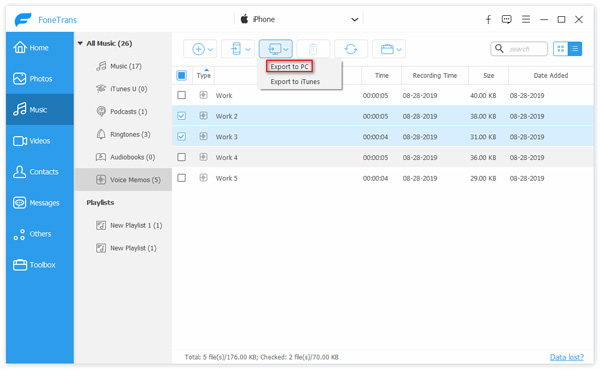Choose Export to PC menu option
This screenshot has height=370, width=600.
coord(289,67)
